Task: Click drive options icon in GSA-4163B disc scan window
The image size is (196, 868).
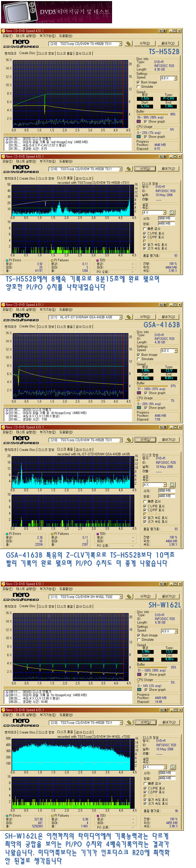Action: tap(129, 440)
